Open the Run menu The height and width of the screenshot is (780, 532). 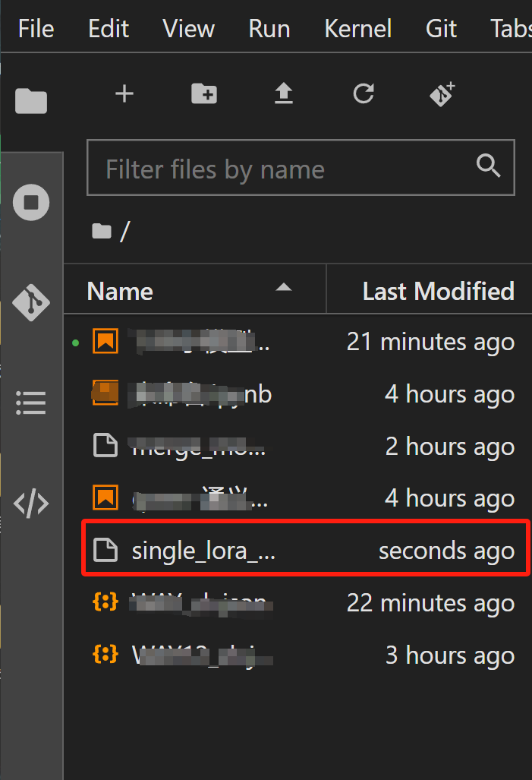(269, 29)
